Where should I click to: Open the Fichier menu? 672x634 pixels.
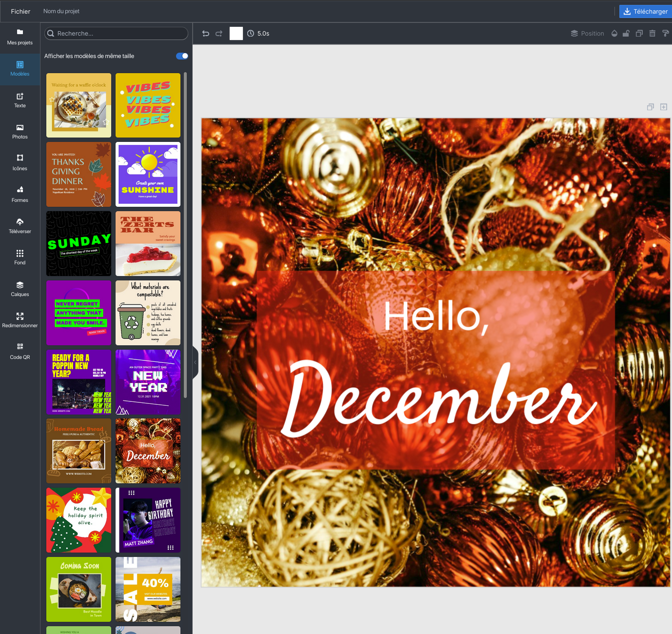coord(20,11)
